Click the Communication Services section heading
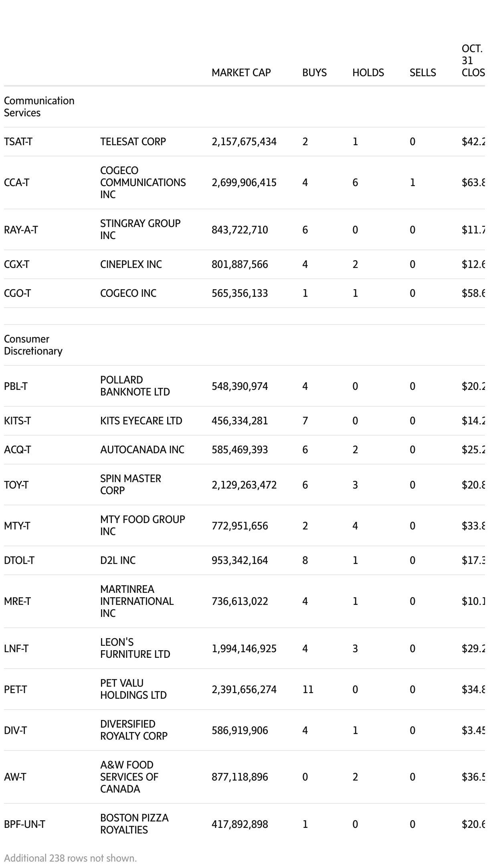The image size is (489, 868). (x=39, y=107)
